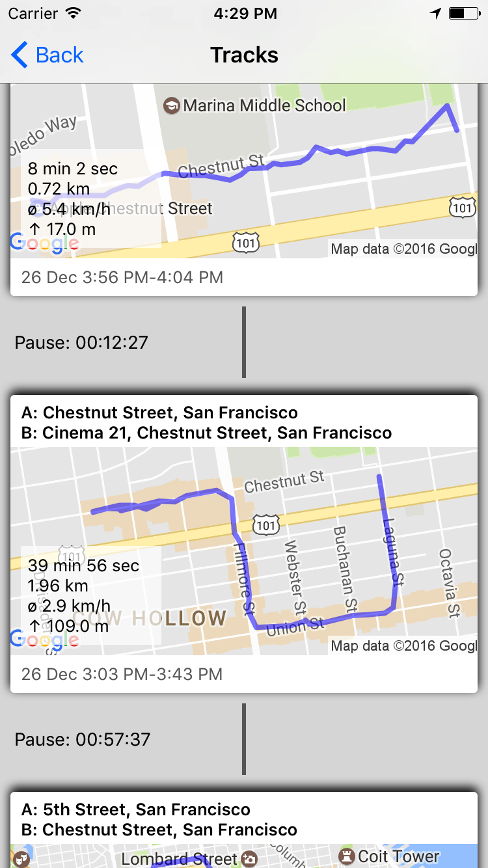Tap the purple route line on Laguna St

[388, 534]
